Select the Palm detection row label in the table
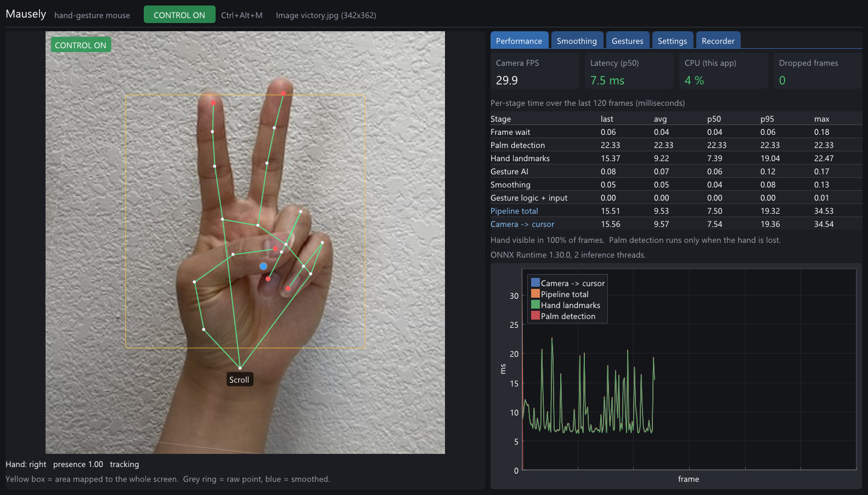Viewport: 868px width, 495px height. pos(517,145)
